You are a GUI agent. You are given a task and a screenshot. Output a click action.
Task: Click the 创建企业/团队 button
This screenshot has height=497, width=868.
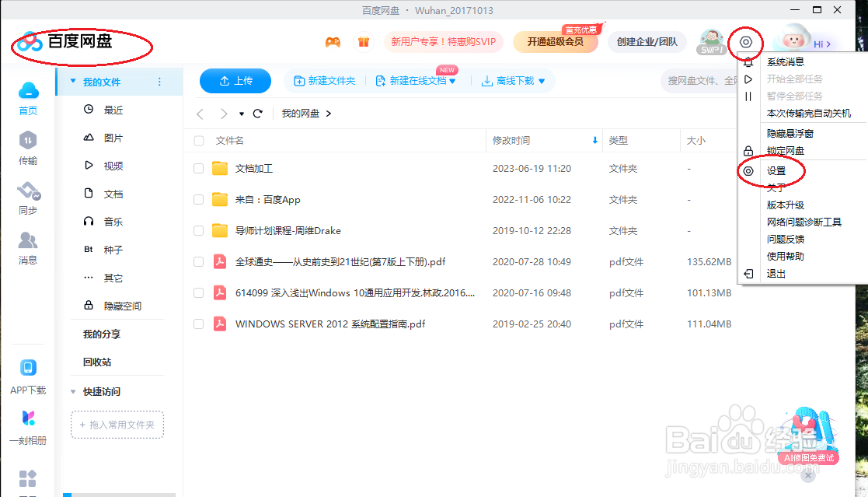click(x=647, y=42)
